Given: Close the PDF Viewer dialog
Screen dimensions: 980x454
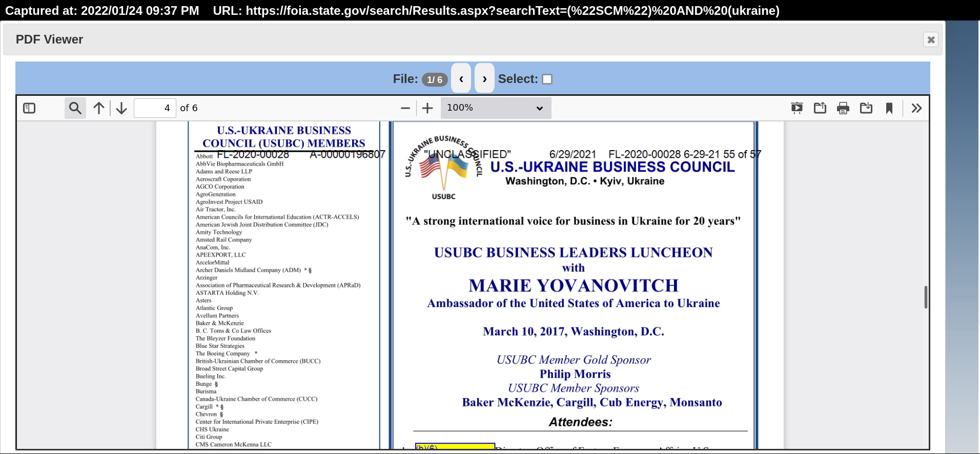Looking at the screenshot, I should point(931,39).
